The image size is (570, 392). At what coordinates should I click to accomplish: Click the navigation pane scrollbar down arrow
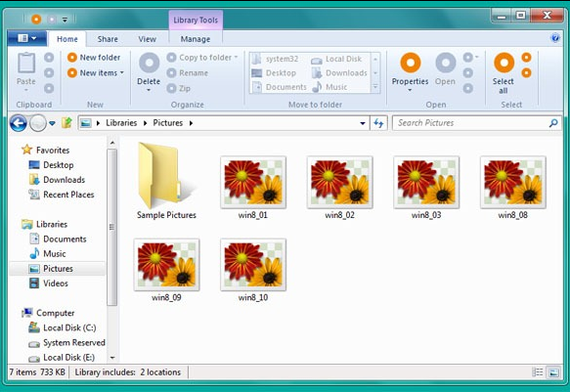(112, 358)
